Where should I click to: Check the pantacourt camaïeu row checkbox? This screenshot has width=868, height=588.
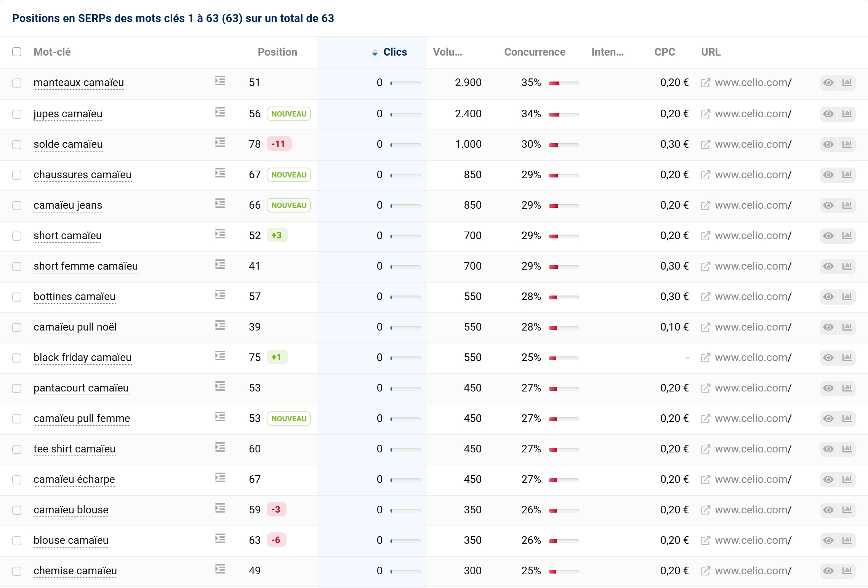coord(17,388)
